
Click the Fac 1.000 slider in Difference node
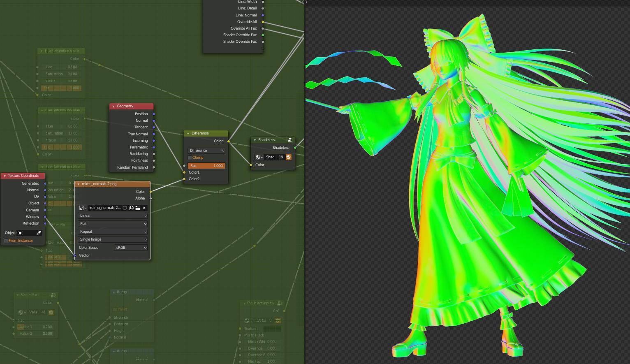[206, 166]
